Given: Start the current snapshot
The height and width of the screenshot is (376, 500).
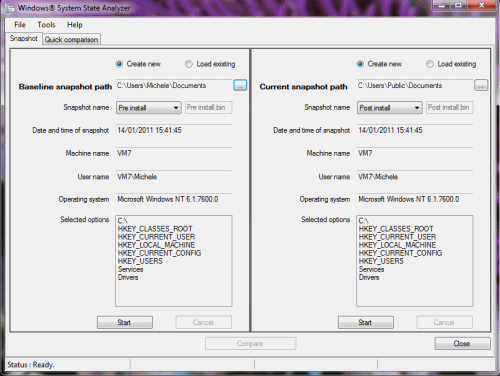Looking at the screenshot, I should click(366, 322).
